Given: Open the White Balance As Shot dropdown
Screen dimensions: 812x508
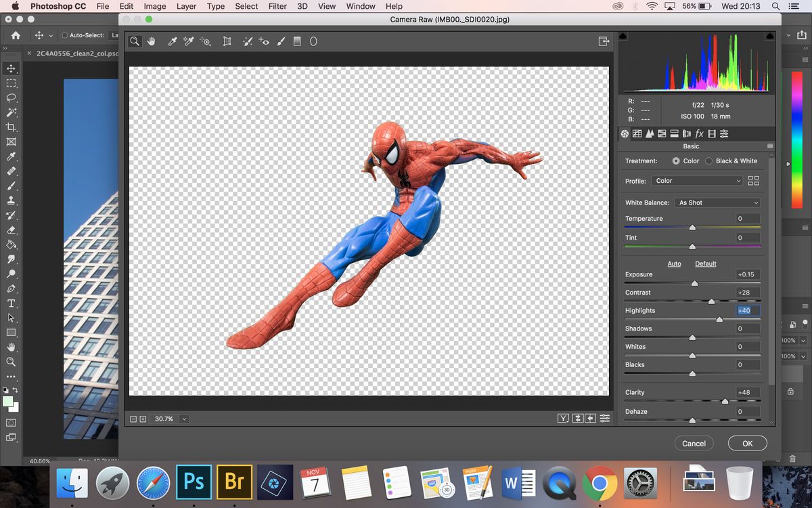Looking at the screenshot, I should [x=717, y=202].
